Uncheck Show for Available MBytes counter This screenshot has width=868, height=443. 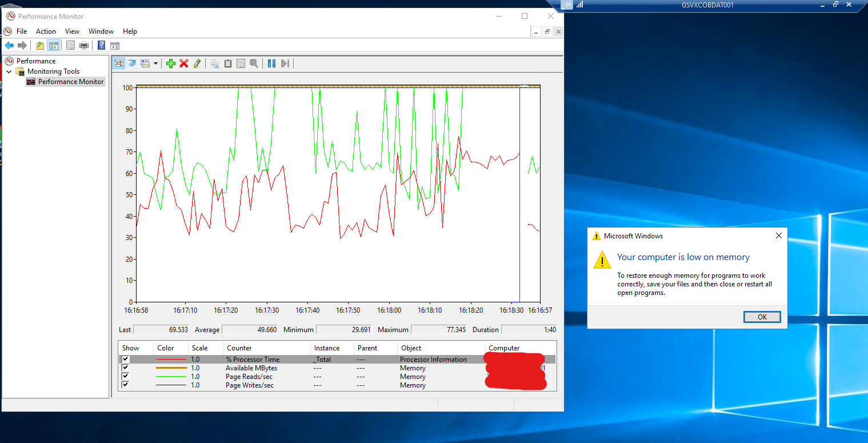click(x=126, y=368)
